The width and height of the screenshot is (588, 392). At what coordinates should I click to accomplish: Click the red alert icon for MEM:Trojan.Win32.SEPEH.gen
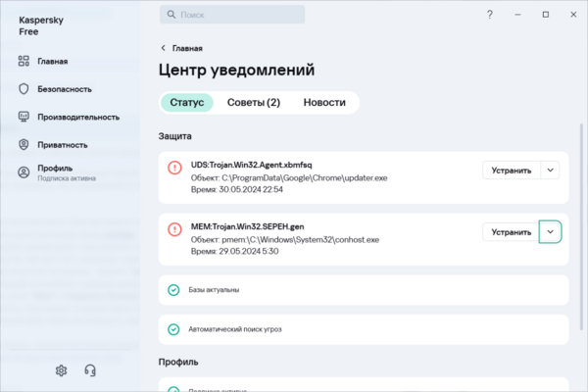(174, 229)
